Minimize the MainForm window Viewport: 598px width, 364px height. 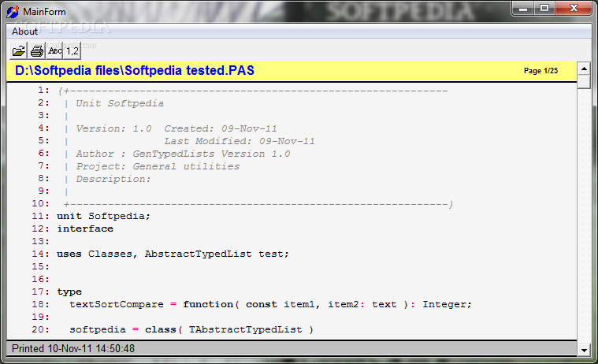tap(523, 9)
